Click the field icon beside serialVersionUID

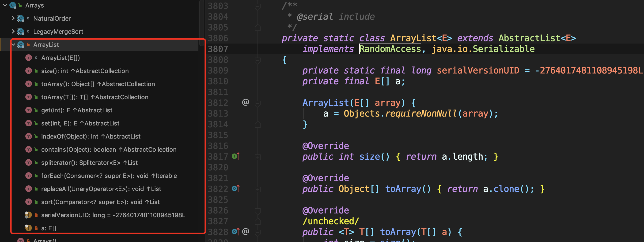pos(28,215)
